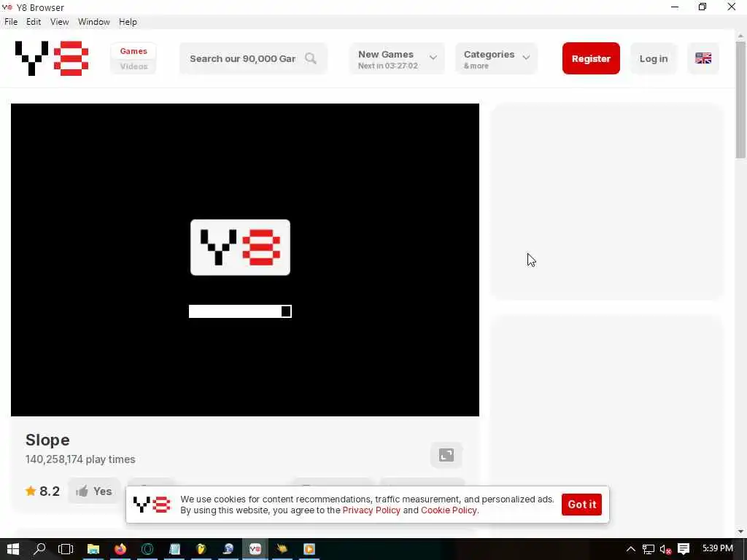Open the language flag selector

tap(703, 58)
